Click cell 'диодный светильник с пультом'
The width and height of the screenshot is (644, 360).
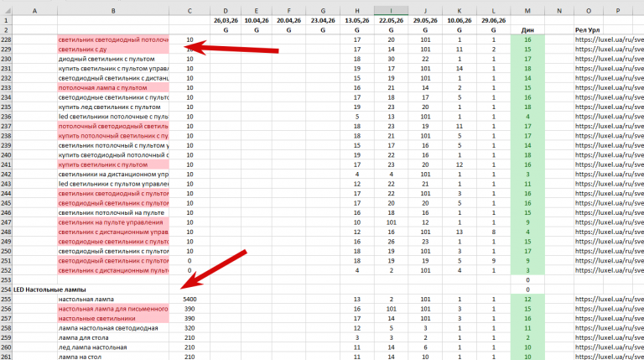pos(113,59)
